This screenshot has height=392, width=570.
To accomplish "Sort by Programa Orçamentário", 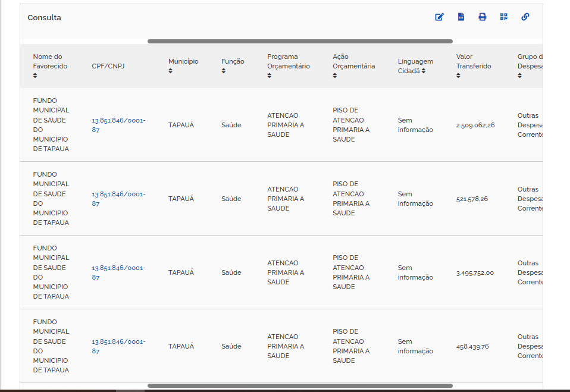I will (x=270, y=76).
